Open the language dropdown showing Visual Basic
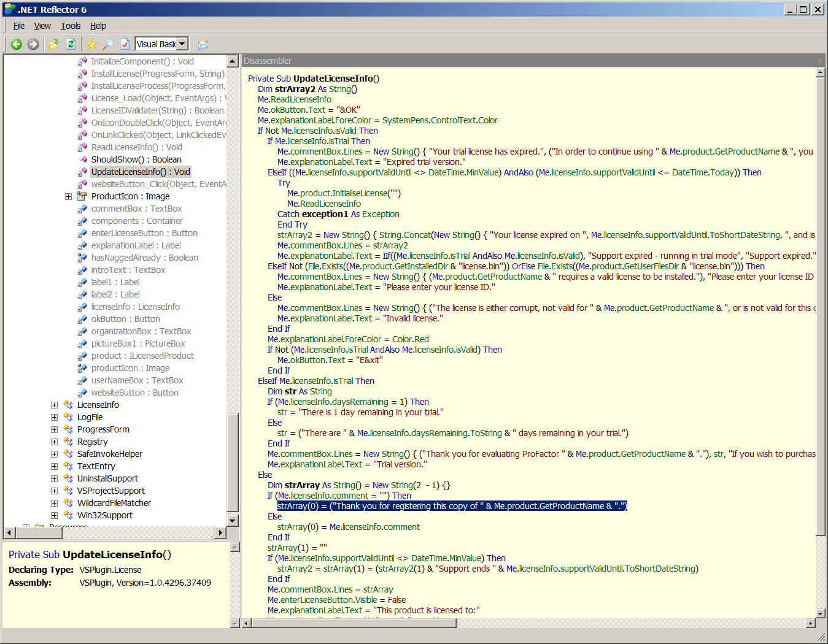Screen dimensions: 828x644 tap(182, 44)
